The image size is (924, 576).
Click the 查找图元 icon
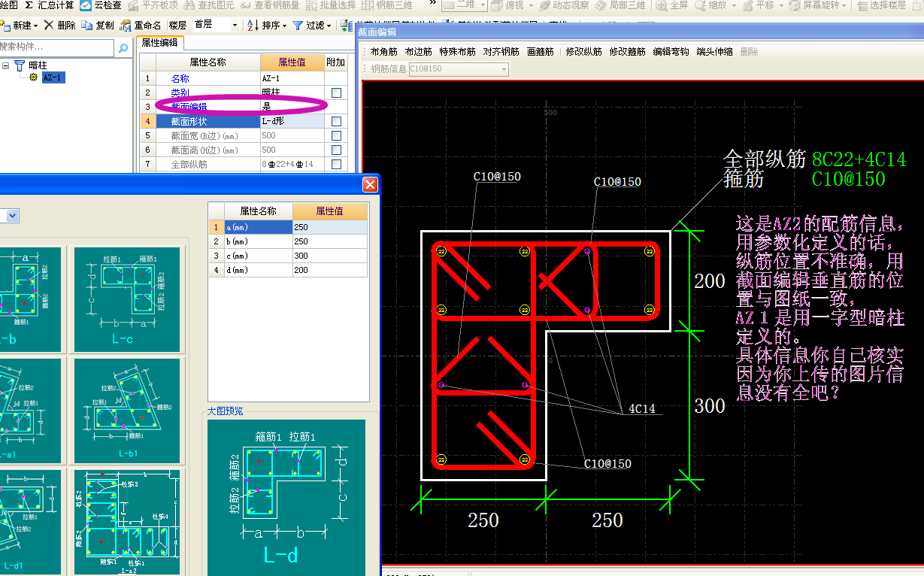point(191,5)
